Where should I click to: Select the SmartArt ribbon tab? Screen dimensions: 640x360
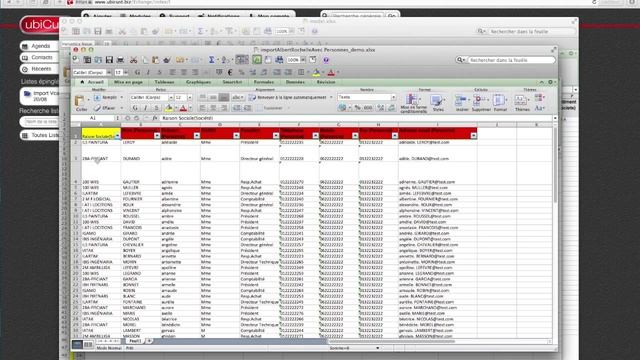point(232,82)
